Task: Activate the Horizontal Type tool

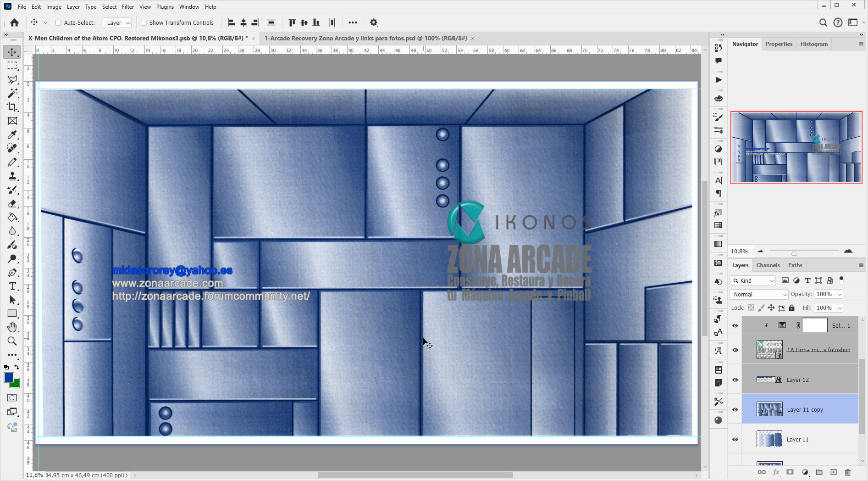Action: [x=12, y=286]
